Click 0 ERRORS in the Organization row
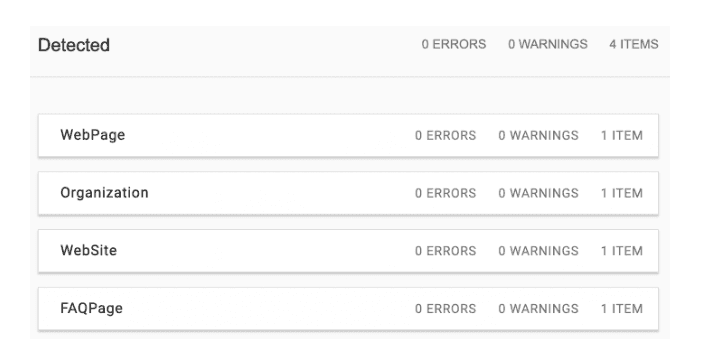Image resolution: width=716 pixels, height=362 pixels. 446,194
